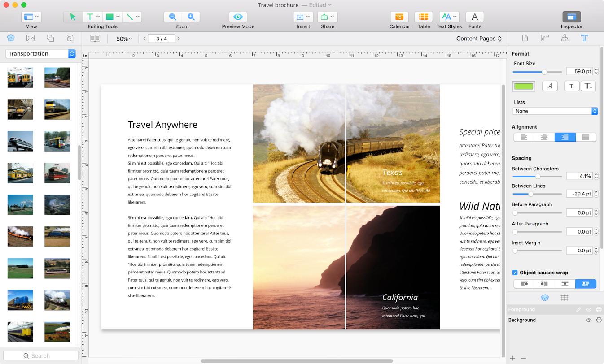Viewport: 604px width, 364px height.
Task: Click the Zoom Out magnifier icon
Action: (172, 17)
